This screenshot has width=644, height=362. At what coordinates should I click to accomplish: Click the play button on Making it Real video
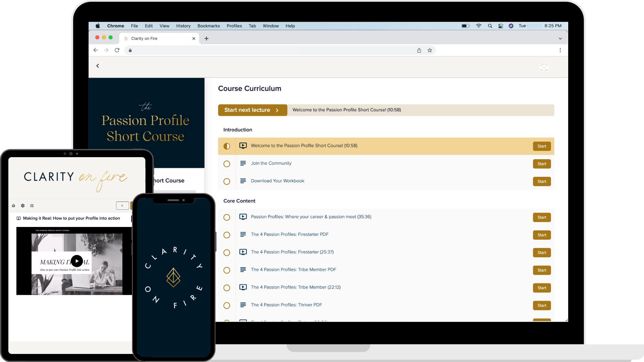click(76, 261)
